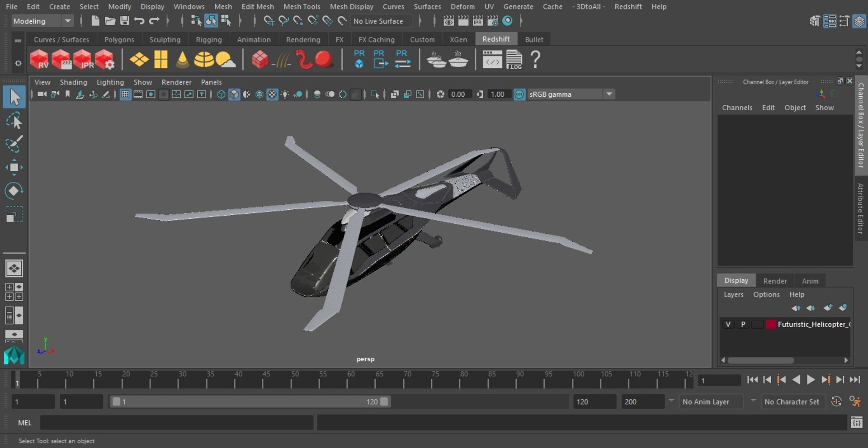The width and height of the screenshot is (868, 448).
Task: Switch to the Polygons shelf tab
Action: [119, 39]
